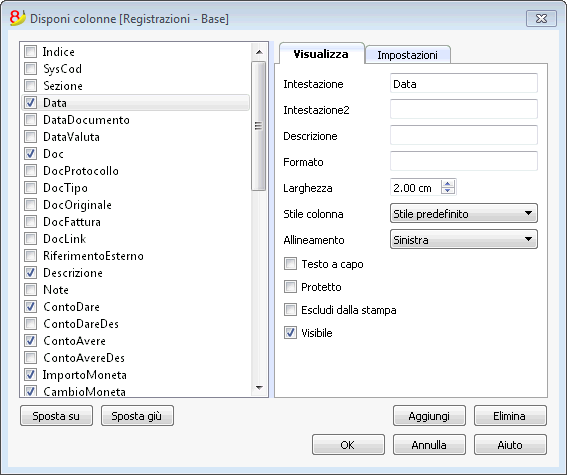This screenshot has height=475, width=567.
Task: Select the Visualizza tab
Action: coord(321,54)
